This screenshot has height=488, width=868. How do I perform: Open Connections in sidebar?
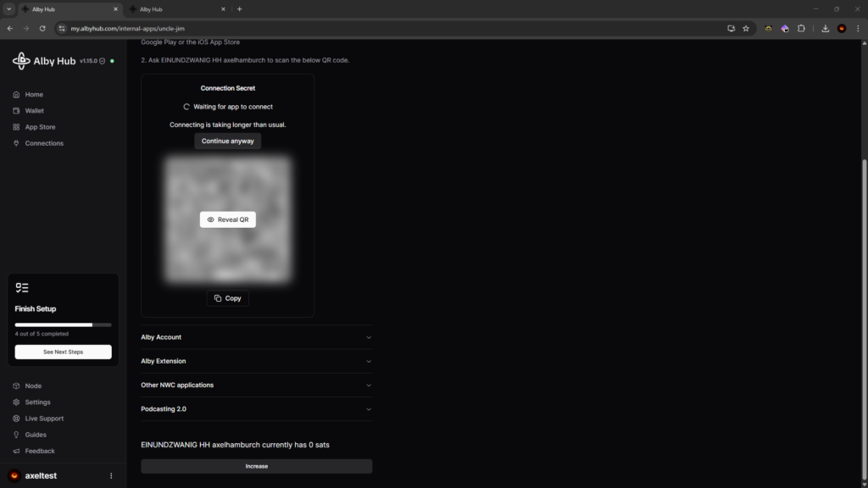(x=44, y=143)
